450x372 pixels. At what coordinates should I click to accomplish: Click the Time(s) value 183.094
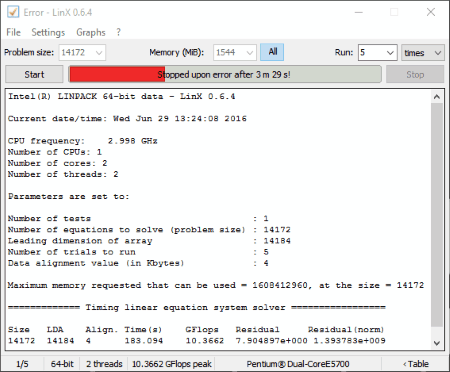coord(144,341)
